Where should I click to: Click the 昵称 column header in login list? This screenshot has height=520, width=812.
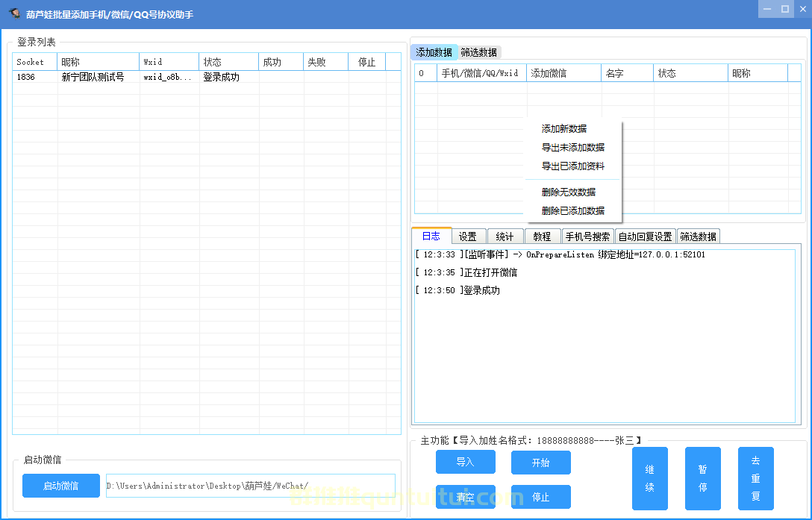click(x=98, y=62)
